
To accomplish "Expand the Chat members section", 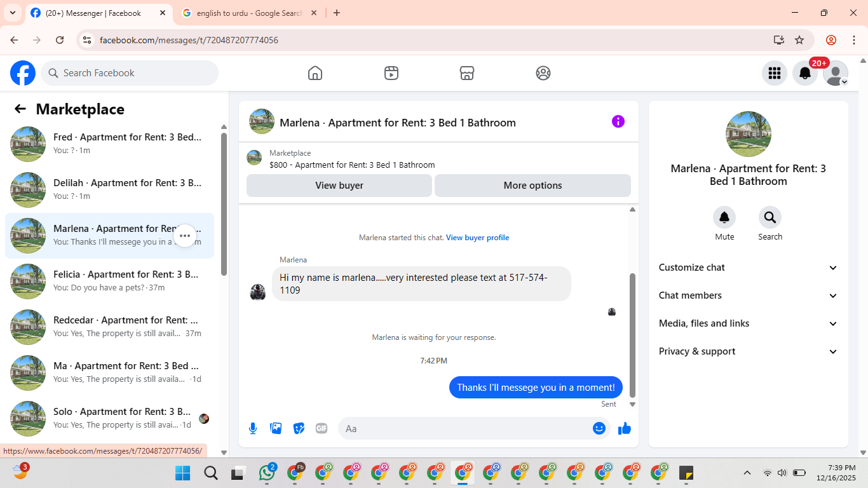I will click(x=749, y=295).
